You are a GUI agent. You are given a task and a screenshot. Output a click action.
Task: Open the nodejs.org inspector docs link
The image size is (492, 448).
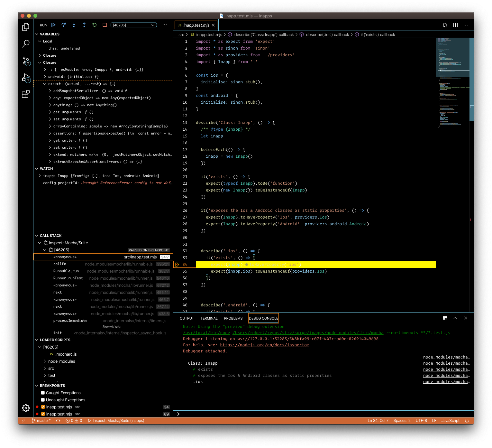[x=264, y=345]
